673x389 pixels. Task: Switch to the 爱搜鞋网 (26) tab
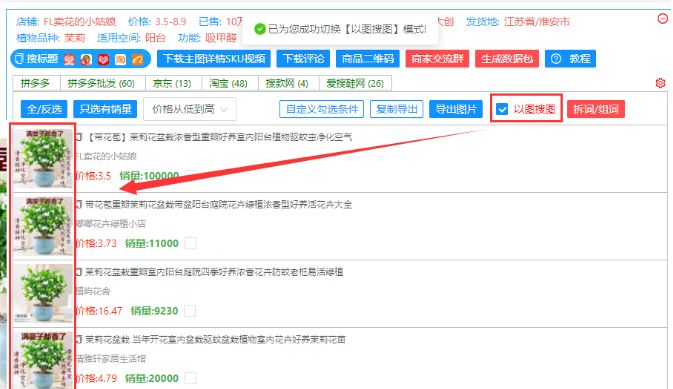[x=355, y=83]
